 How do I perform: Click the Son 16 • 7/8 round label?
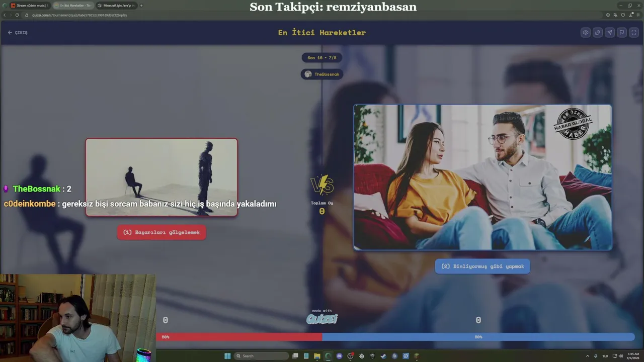[322, 58]
